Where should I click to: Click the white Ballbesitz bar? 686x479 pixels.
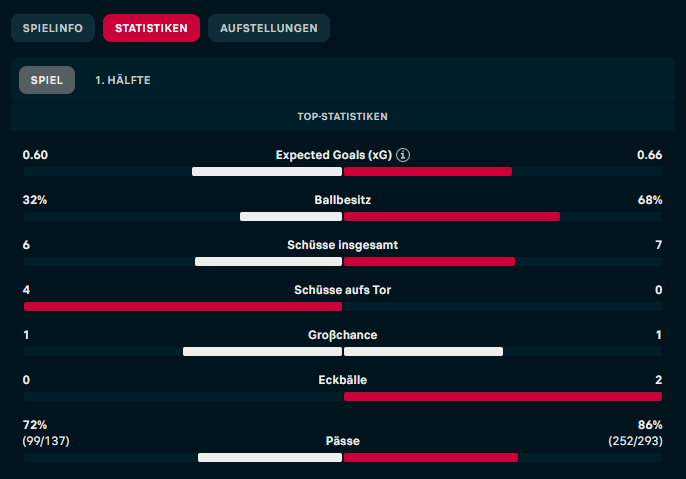point(291,216)
